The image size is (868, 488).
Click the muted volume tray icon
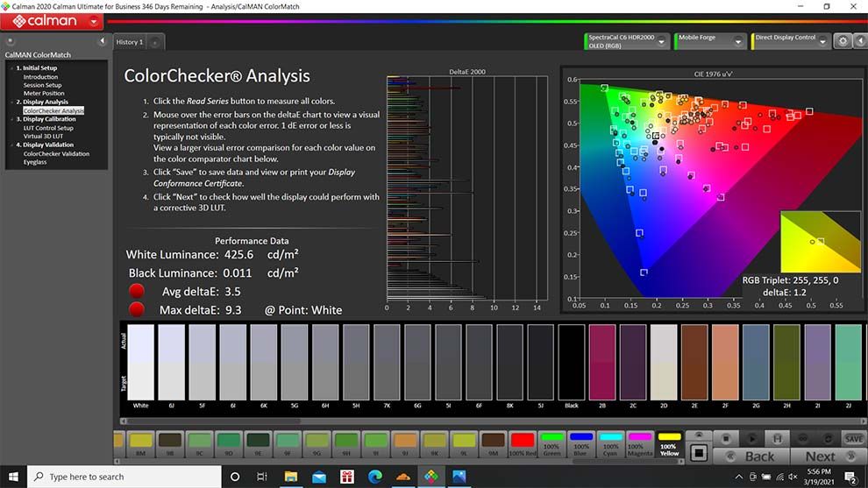793,477
